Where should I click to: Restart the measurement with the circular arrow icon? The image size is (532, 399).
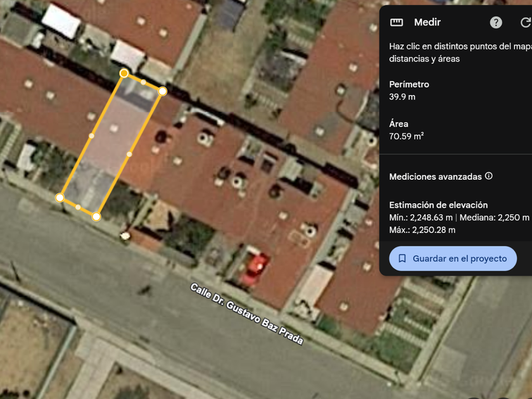pos(526,22)
